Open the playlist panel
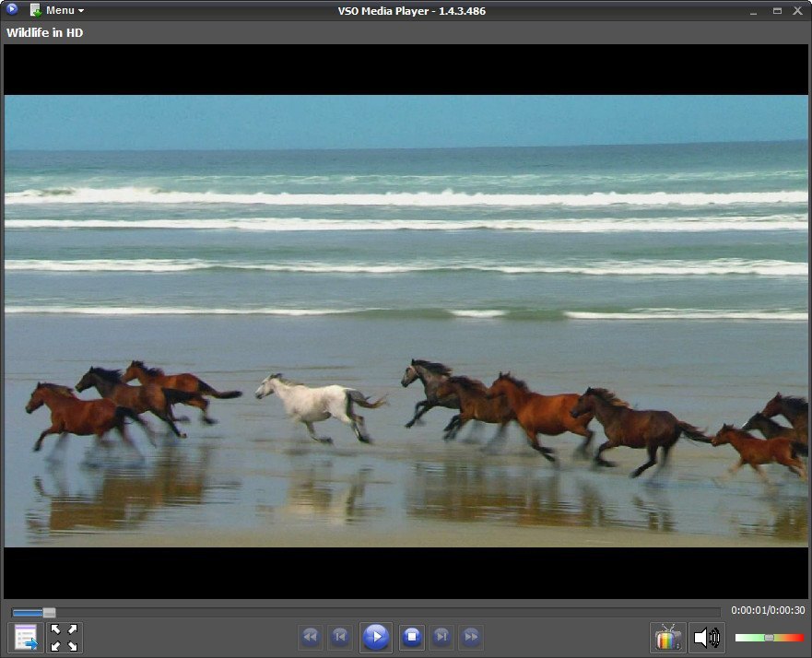The width and height of the screenshot is (812, 658). [x=24, y=637]
